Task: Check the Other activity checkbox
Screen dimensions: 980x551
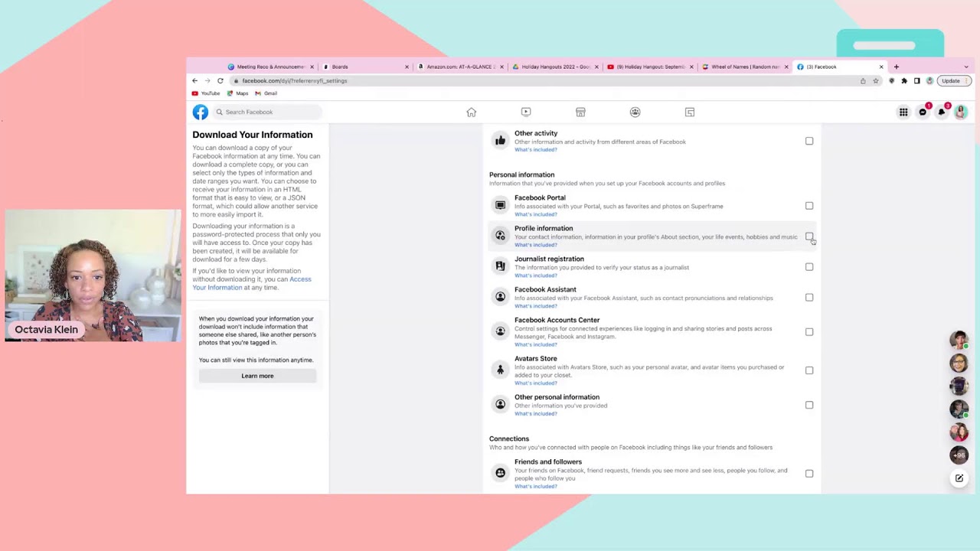Action: click(x=809, y=141)
